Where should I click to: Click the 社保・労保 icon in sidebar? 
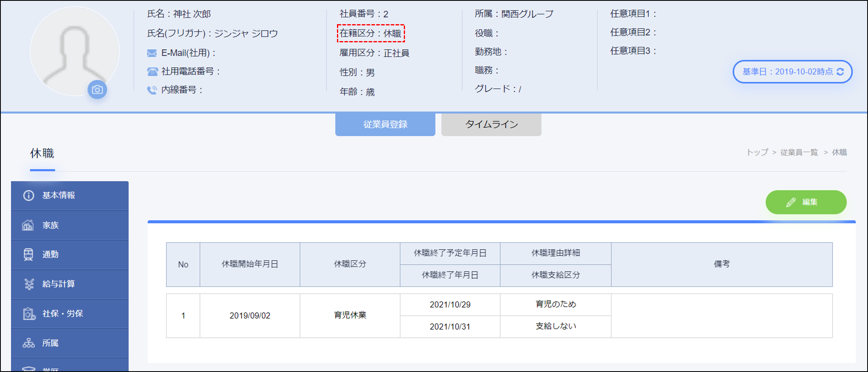click(29, 314)
